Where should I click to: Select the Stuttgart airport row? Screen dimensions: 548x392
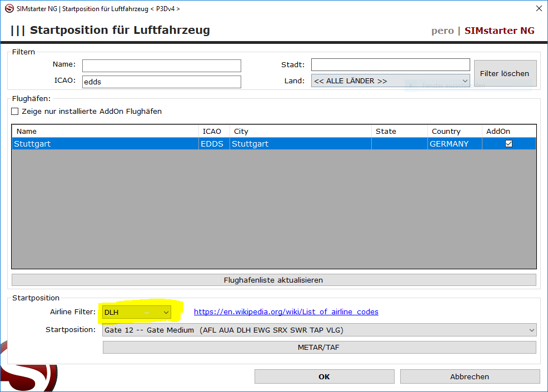pyautogui.click(x=106, y=144)
